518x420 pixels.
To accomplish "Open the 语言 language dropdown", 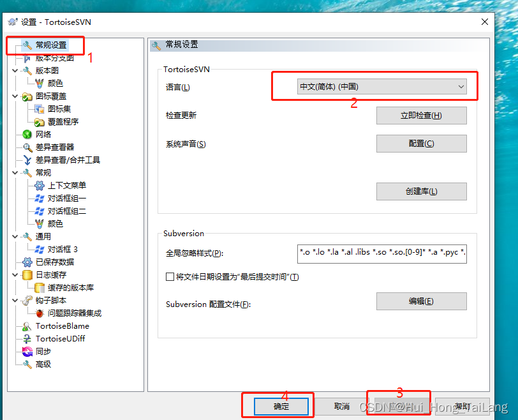I will click(x=382, y=87).
